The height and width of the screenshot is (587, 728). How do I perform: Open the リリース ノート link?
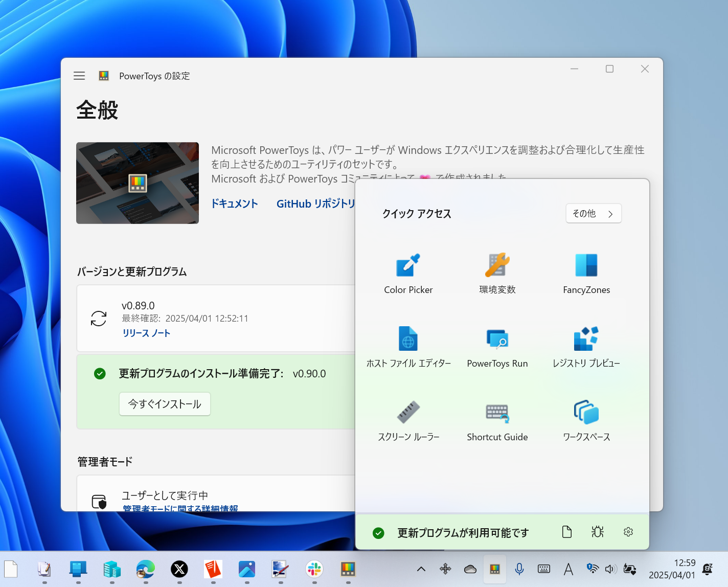pos(146,333)
